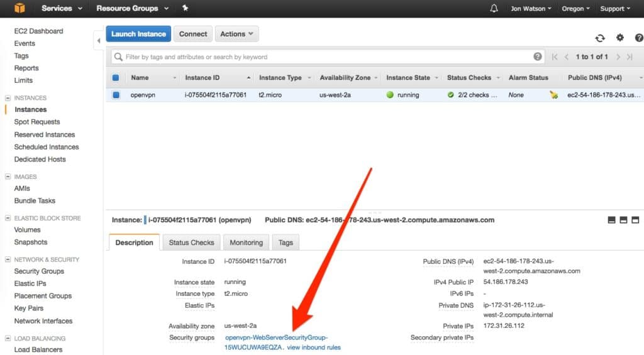Open the Services dropdown menu
Image resolution: width=644 pixels, height=355 pixels.
tap(62, 8)
